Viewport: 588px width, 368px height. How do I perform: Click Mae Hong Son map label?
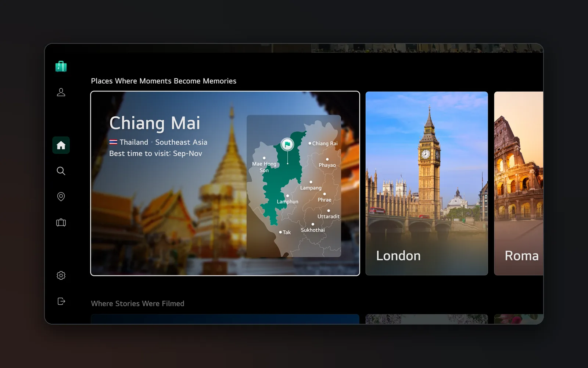[x=264, y=167]
